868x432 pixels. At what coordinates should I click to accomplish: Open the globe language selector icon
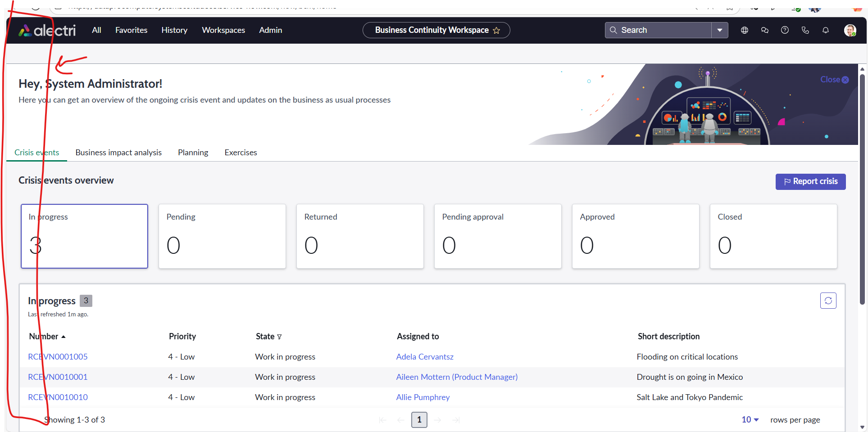[x=745, y=30]
